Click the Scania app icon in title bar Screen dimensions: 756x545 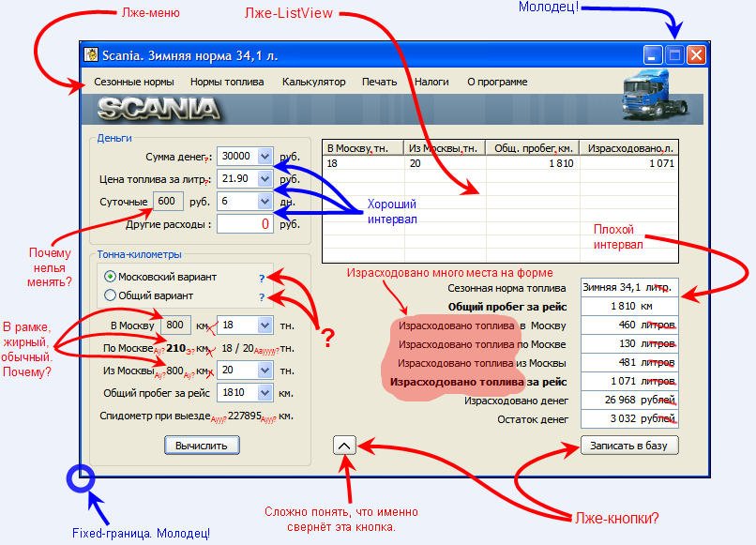(91, 55)
